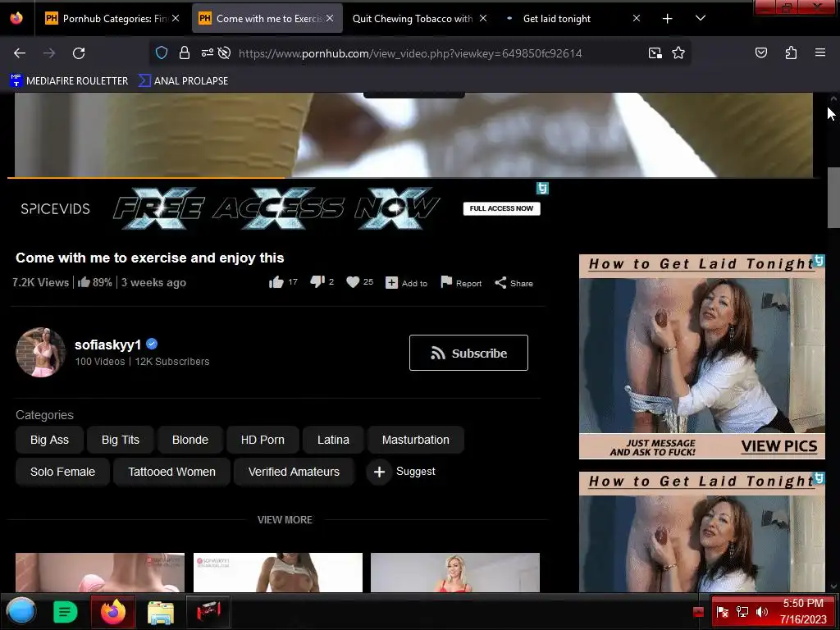This screenshot has width=840, height=630.
Task: Select the Verified Amateurs category tag
Action: [x=294, y=472]
